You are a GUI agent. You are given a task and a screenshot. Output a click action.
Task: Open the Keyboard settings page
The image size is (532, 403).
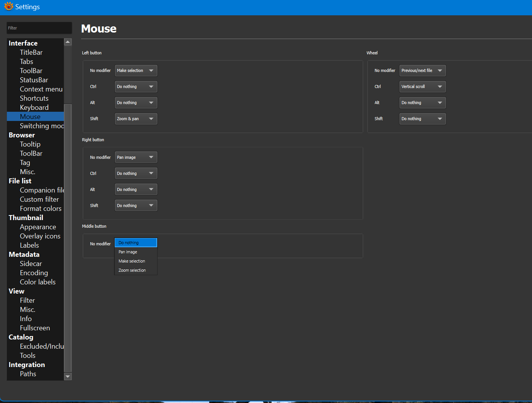tap(34, 108)
